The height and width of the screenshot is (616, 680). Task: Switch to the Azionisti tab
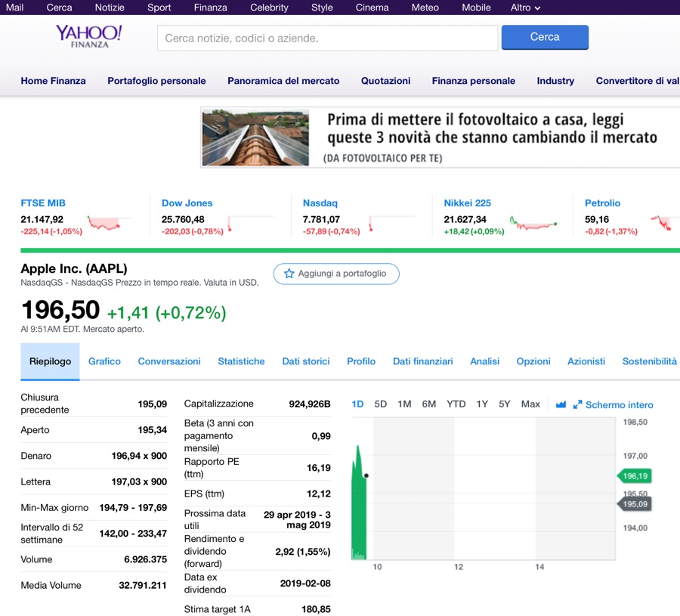[586, 361]
